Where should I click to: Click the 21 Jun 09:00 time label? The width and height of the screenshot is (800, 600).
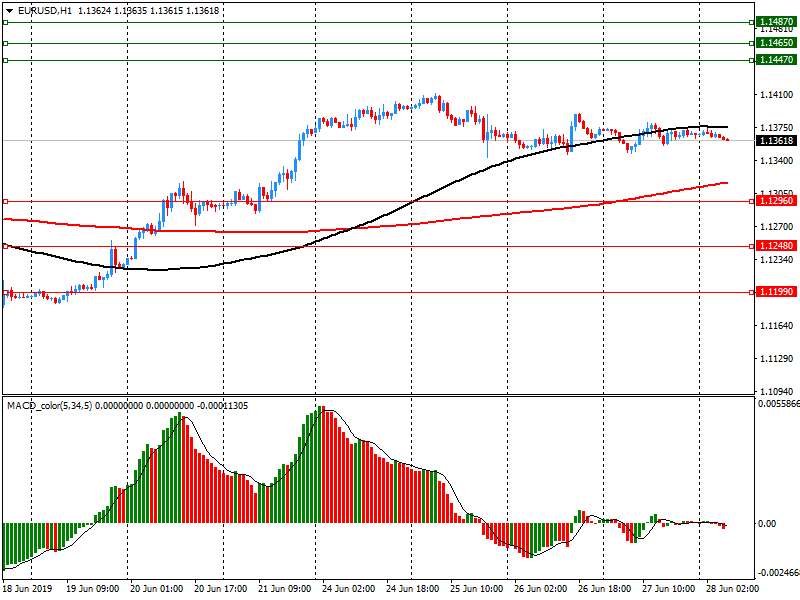[x=285, y=589]
